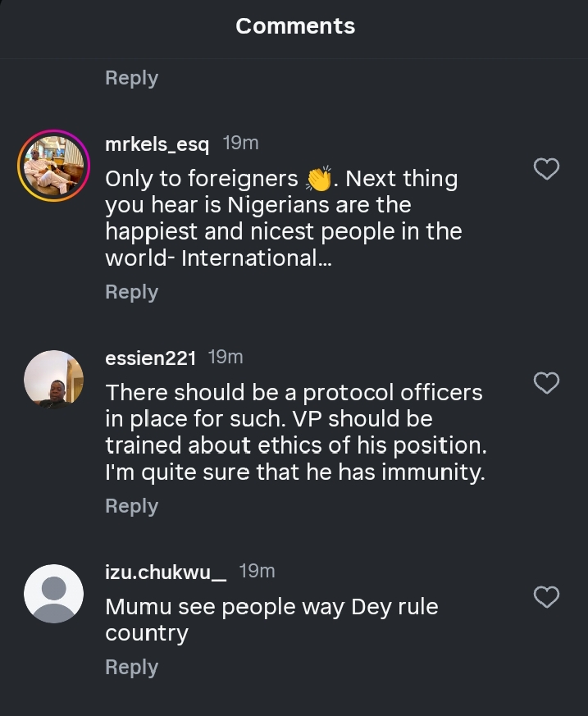Reply to mrkels_esq's comment
The image size is (588, 716).
[x=131, y=293]
